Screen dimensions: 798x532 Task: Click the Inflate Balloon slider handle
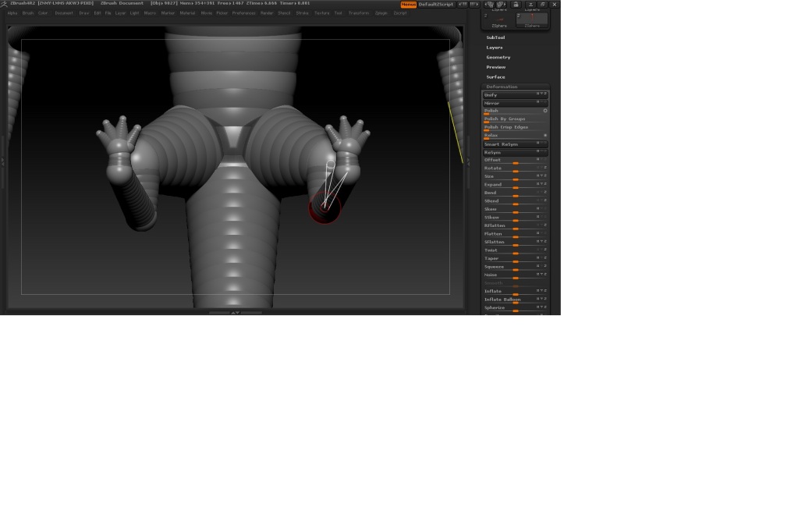[x=516, y=303]
